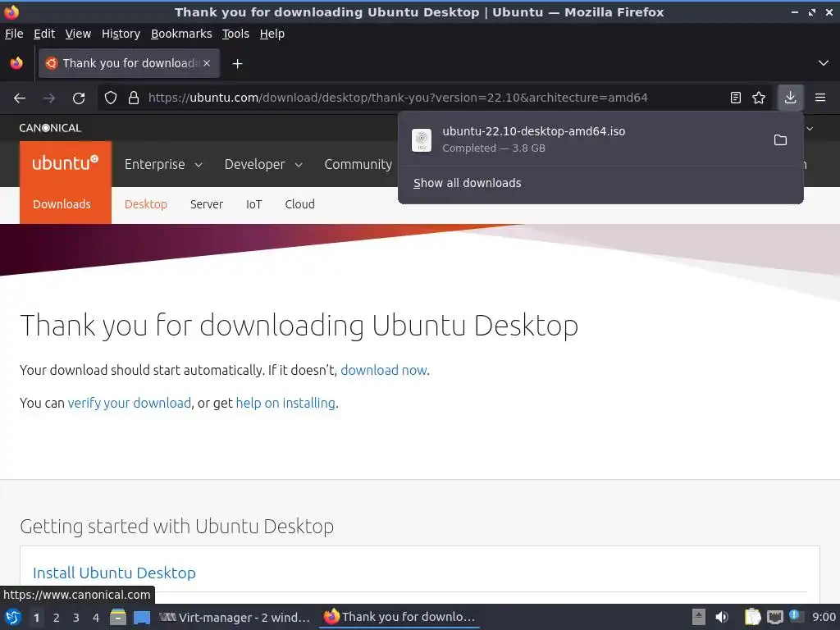Screen dimensions: 840x630
Task: Show site security padlock info
Action: pyautogui.click(x=134, y=98)
